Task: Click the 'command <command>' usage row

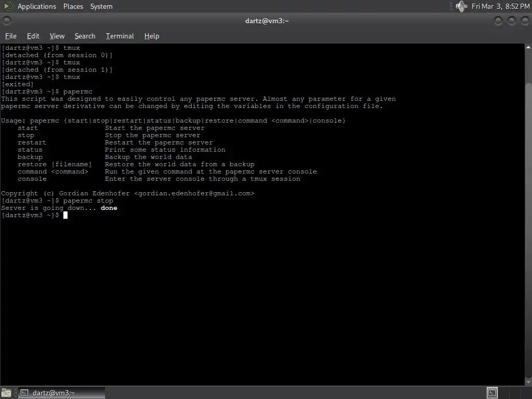Action: (167, 171)
